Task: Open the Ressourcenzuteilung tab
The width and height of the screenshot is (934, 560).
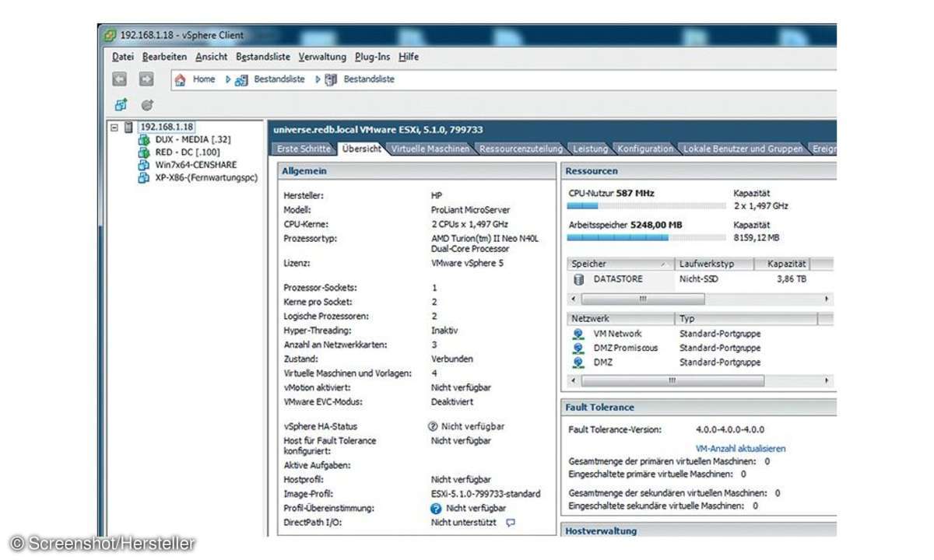Action: [x=521, y=149]
